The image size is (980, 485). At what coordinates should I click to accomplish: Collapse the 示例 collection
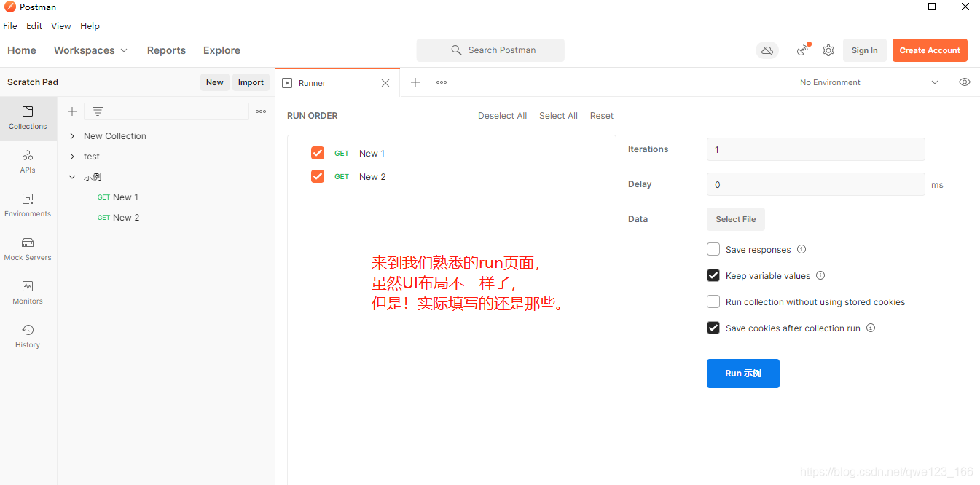[x=72, y=177]
